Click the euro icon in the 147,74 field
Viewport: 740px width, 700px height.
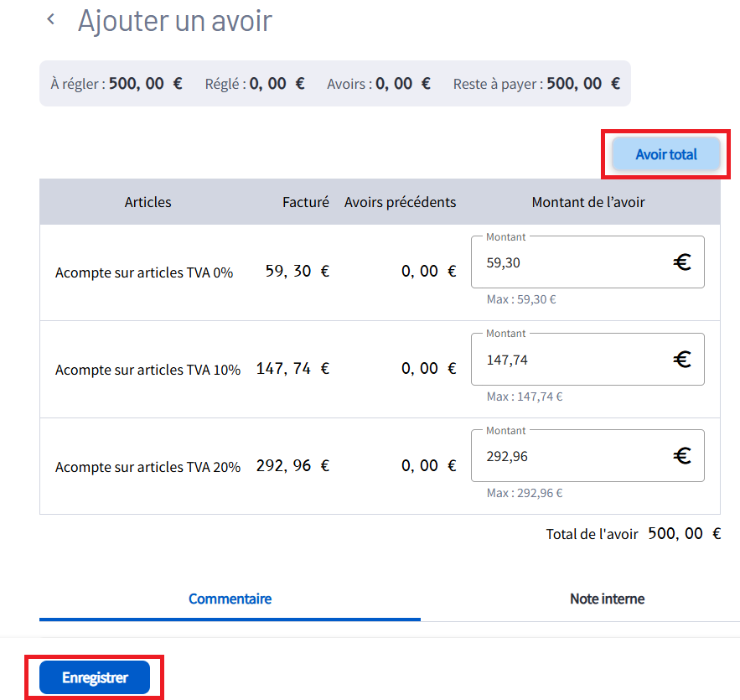pos(682,360)
